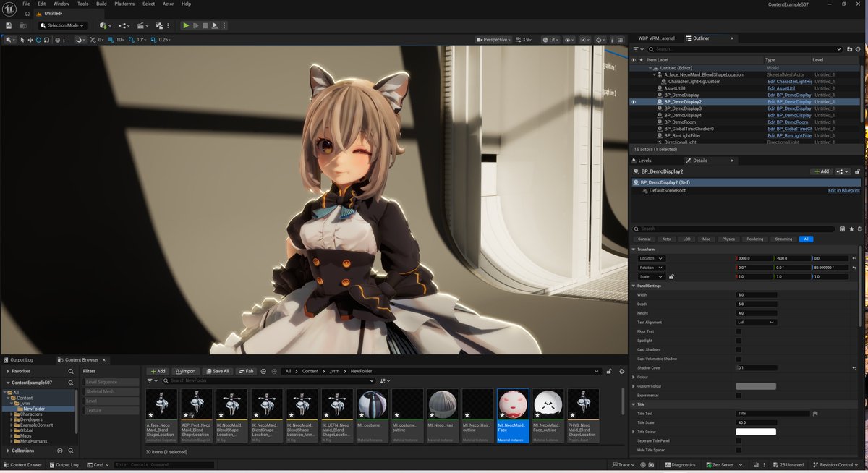
Task: Toggle the Floor Text checkbox
Action: [739, 331]
